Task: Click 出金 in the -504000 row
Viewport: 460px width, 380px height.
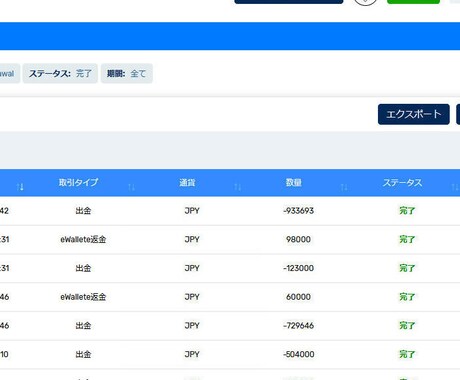Action: click(83, 354)
